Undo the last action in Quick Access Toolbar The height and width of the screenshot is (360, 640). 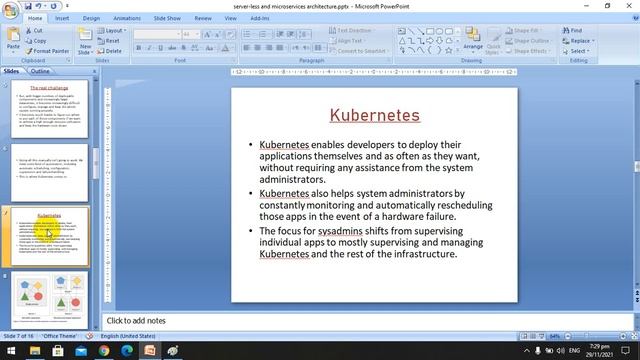coord(38,6)
